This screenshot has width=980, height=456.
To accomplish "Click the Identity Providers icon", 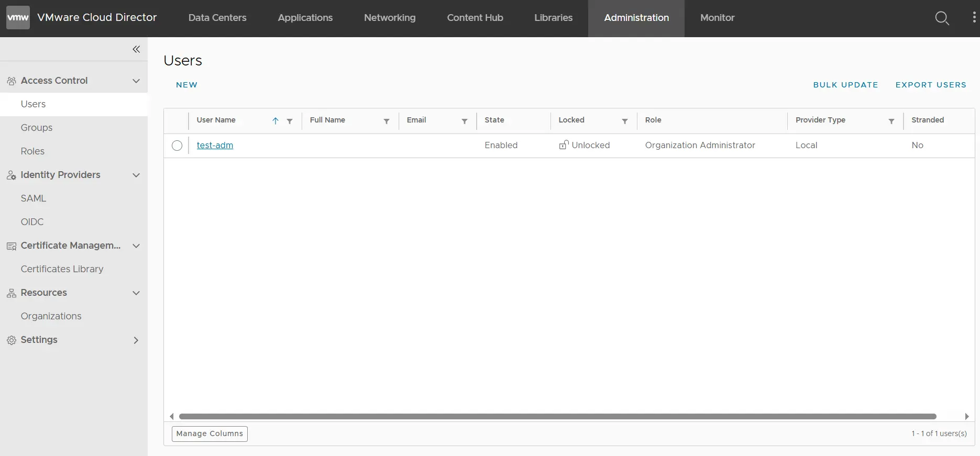I will click(x=12, y=175).
